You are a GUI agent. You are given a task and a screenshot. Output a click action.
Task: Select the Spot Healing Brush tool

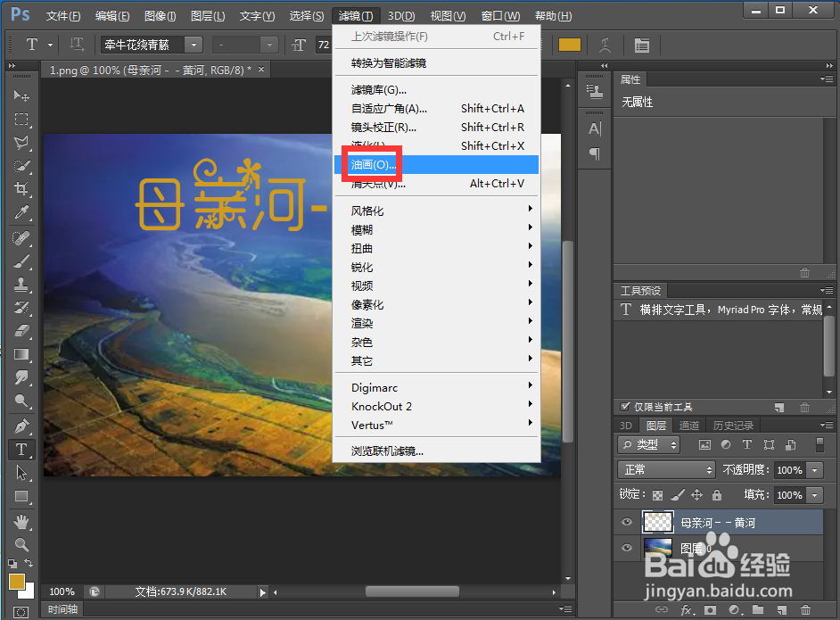[21, 238]
